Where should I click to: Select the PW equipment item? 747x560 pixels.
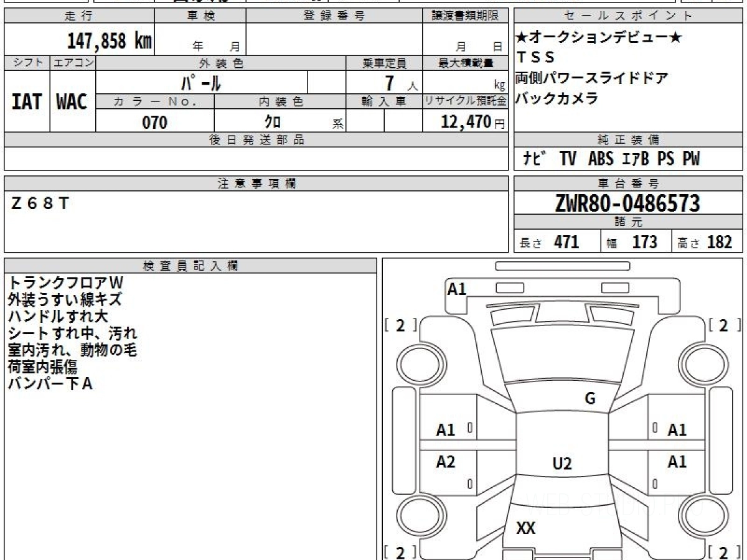click(x=691, y=159)
